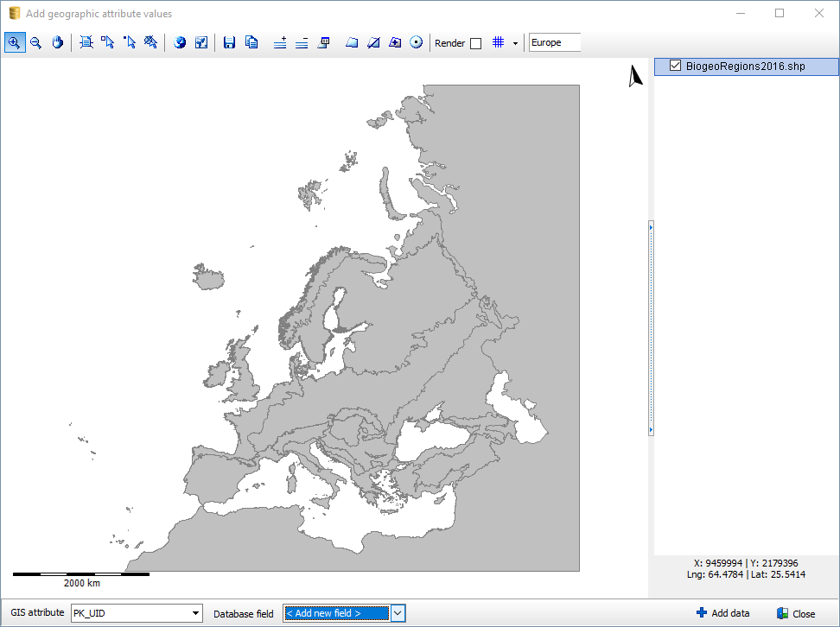840x627 pixels.
Task: Click the globe full extent icon
Action: coord(180,42)
